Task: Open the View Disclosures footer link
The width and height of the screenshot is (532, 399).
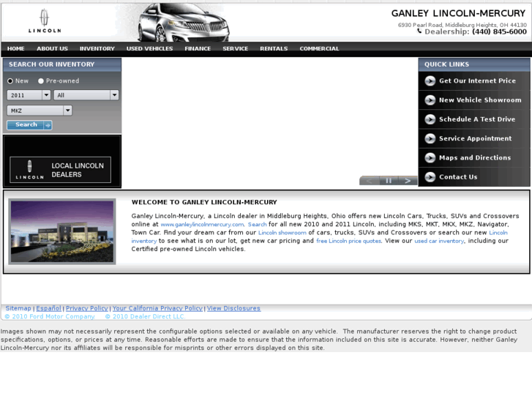Action: (233, 308)
